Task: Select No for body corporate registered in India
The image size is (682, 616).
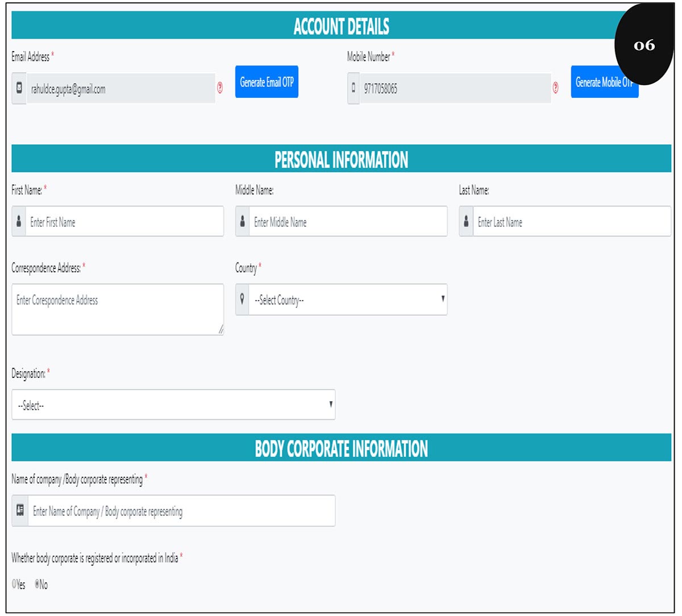Action: point(38,584)
